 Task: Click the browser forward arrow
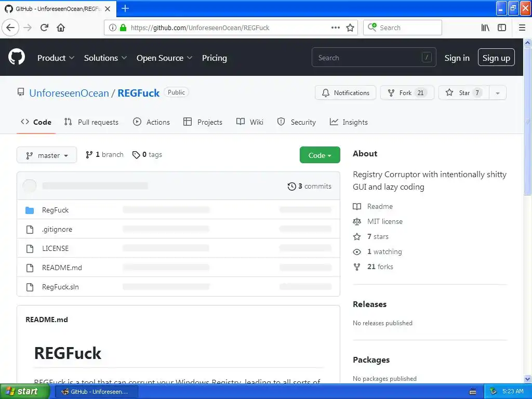click(x=28, y=28)
